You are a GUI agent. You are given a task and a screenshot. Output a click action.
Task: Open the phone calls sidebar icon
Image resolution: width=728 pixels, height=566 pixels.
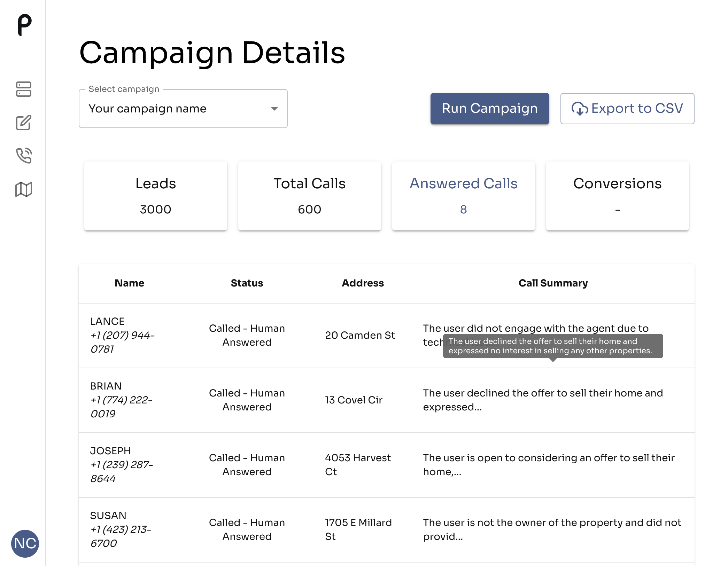[x=24, y=156]
